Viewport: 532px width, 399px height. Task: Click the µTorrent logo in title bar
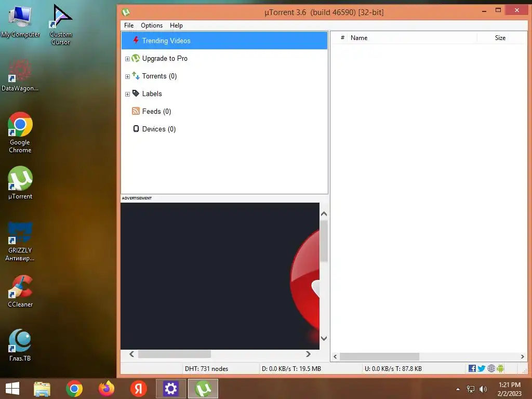click(x=126, y=12)
